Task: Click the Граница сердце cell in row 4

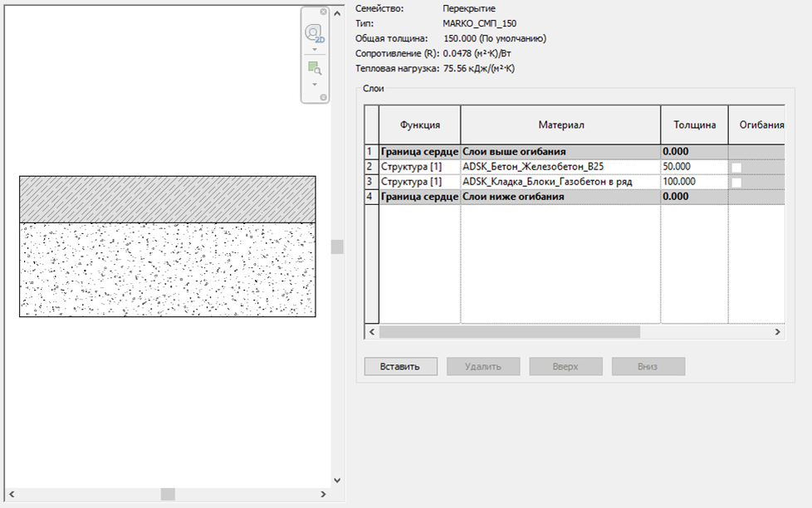Action: 420,197
